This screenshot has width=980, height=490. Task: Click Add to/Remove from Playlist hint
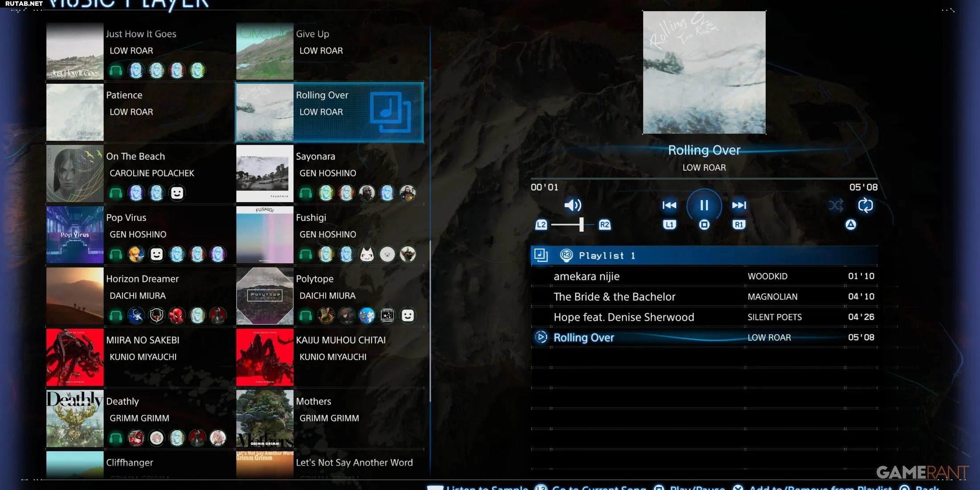[813, 487]
